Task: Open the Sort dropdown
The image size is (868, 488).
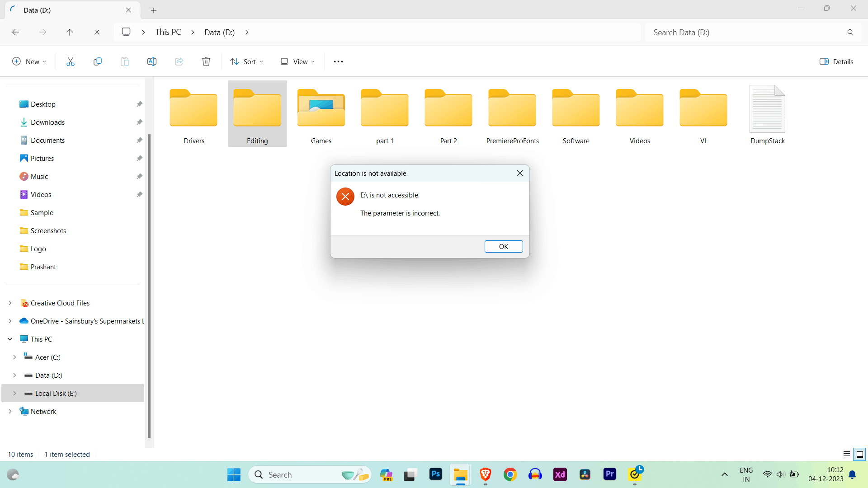Action: 246,62
